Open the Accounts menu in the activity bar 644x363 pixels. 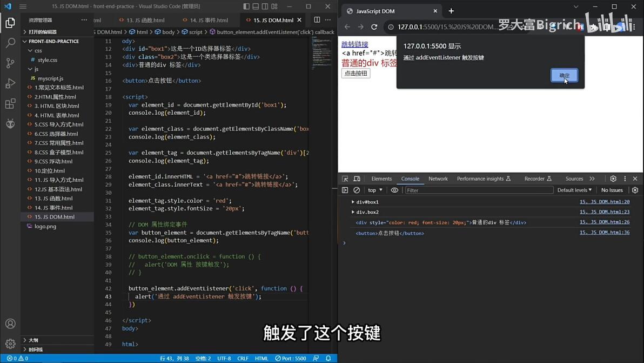coord(10,324)
